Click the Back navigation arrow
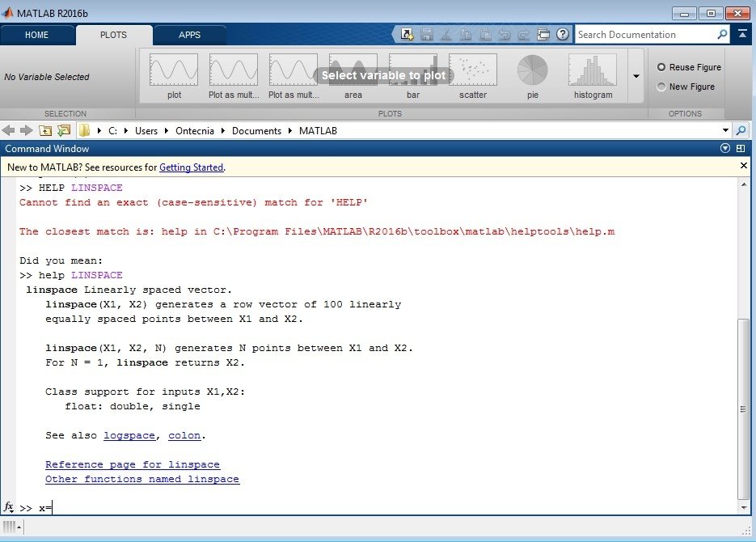The width and height of the screenshot is (756, 542). [x=8, y=130]
